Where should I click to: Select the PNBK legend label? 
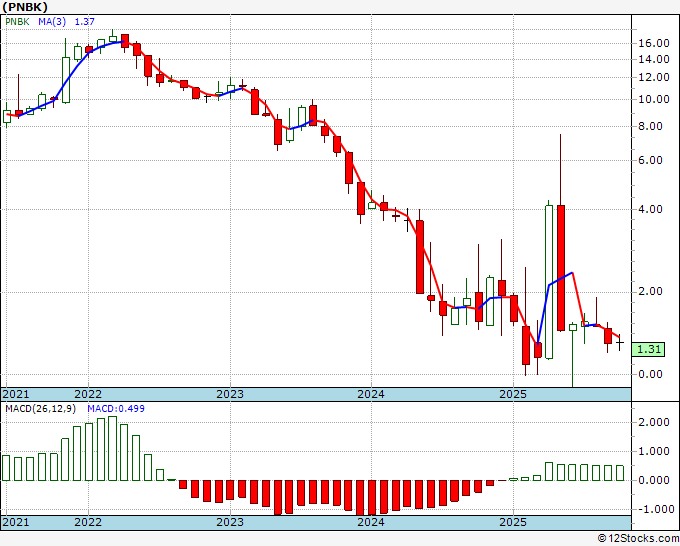coord(17,22)
